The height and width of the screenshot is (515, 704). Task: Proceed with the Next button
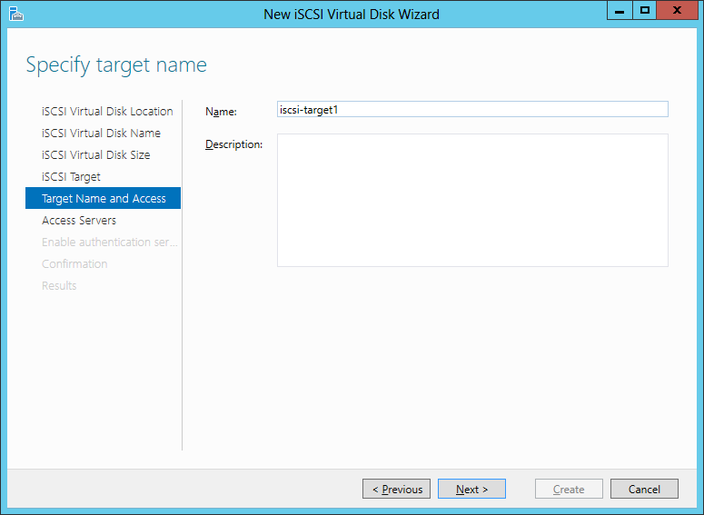[x=471, y=489]
